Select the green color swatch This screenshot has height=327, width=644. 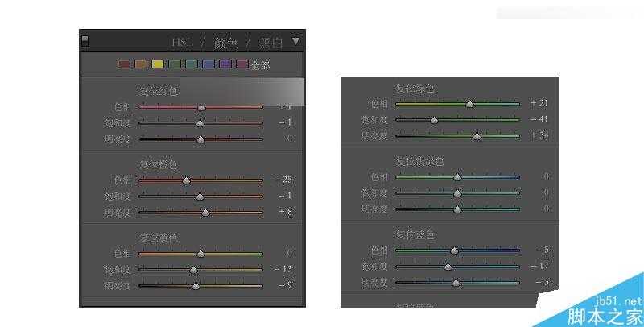pyautogui.click(x=175, y=64)
